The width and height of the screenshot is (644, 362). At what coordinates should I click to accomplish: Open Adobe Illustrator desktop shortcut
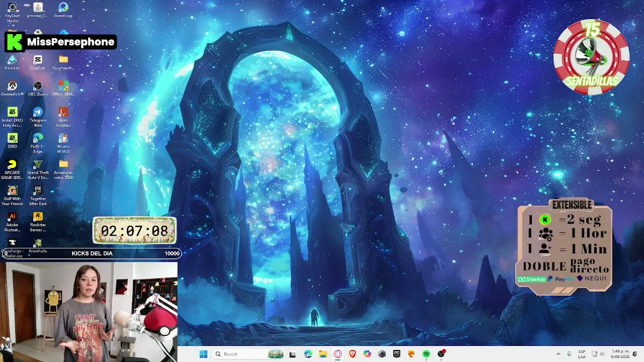click(13, 222)
